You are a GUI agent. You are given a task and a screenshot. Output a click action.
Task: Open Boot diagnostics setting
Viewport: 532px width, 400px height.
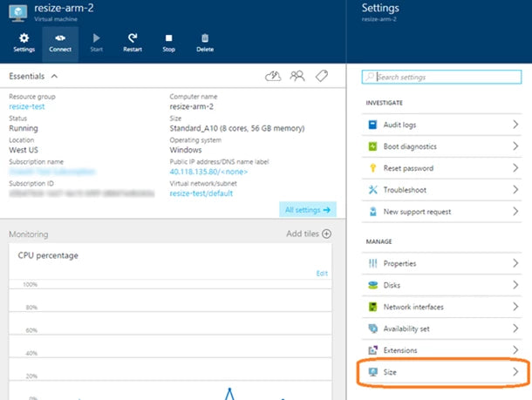442,146
